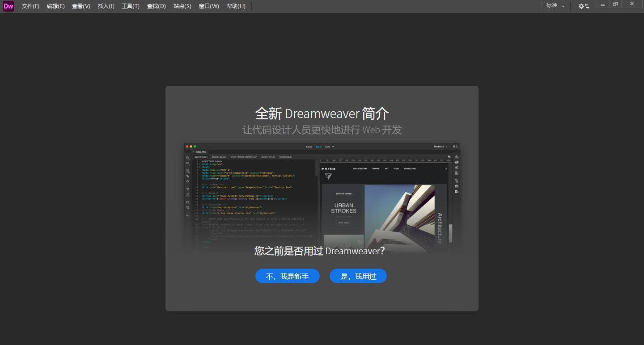Click the 让代码设计人员更快地进行 Web 开发 subtitle
644x345 pixels.
click(322, 130)
